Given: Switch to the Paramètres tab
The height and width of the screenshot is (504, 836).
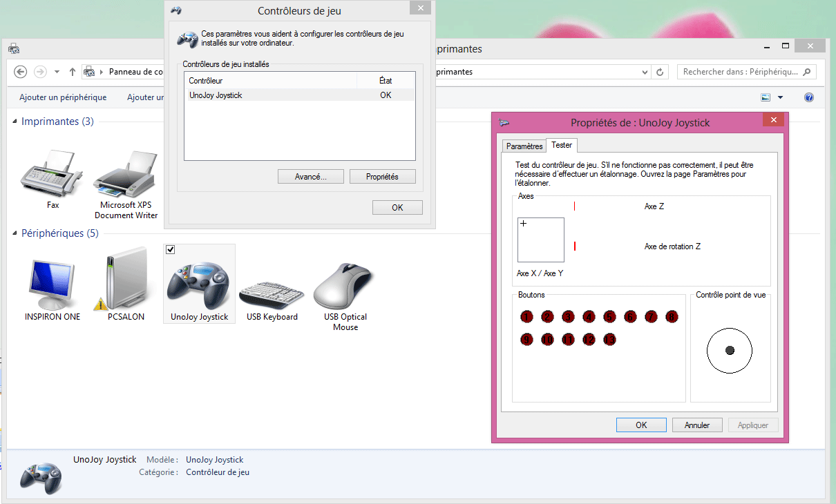Looking at the screenshot, I should coord(524,146).
